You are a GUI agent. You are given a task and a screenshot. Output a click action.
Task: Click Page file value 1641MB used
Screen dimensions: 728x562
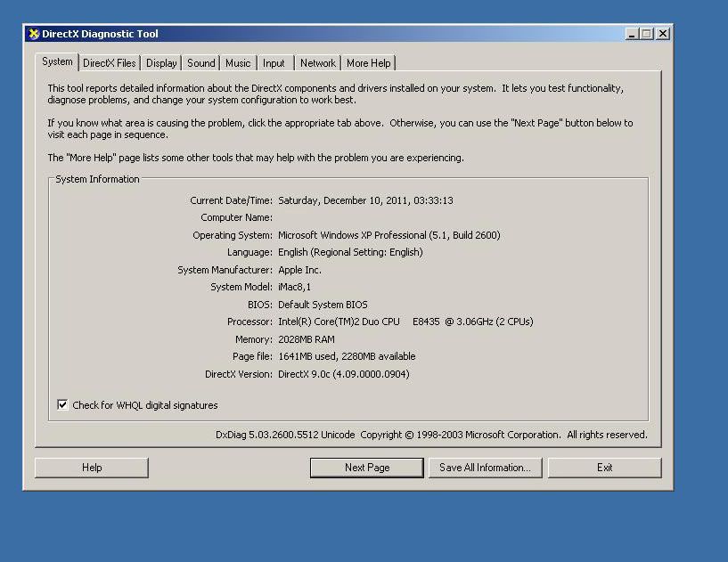tap(347, 356)
